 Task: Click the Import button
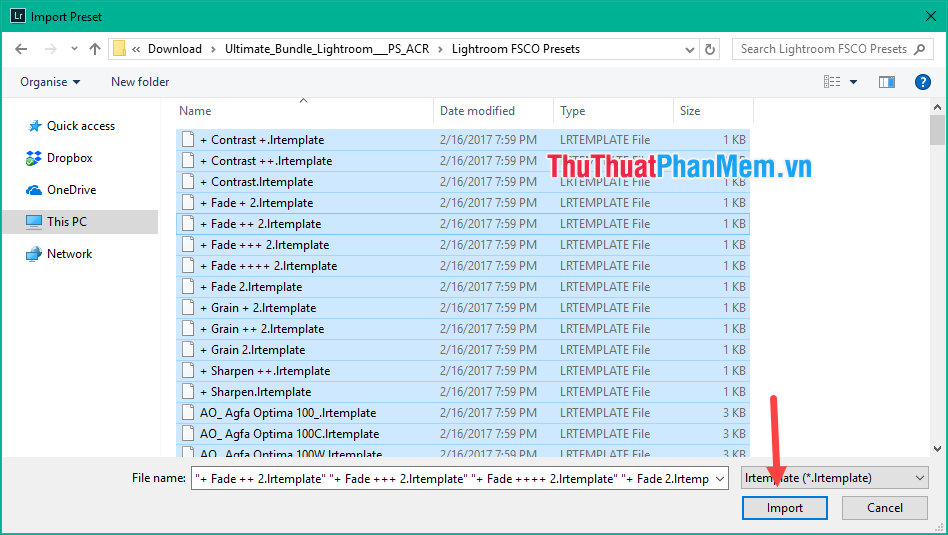coord(785,508)
